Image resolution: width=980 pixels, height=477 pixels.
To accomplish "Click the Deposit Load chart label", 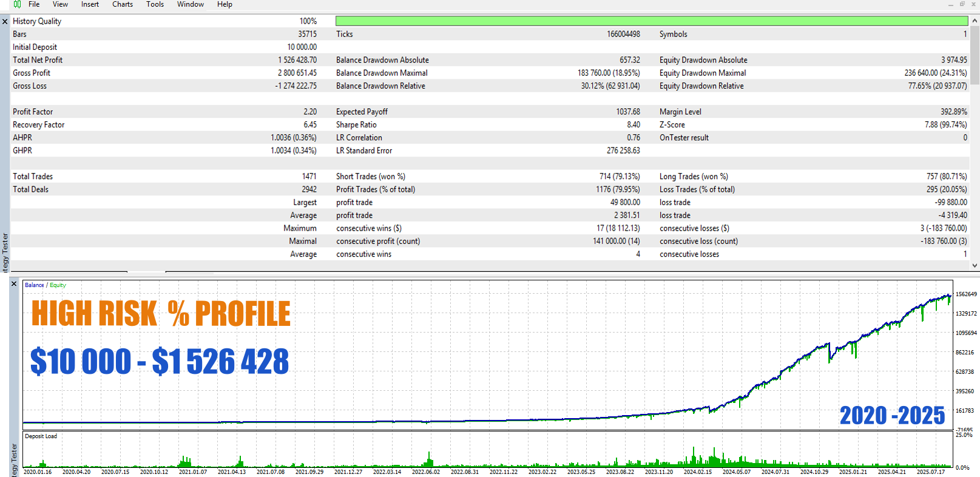I will (x=41, y=436).
